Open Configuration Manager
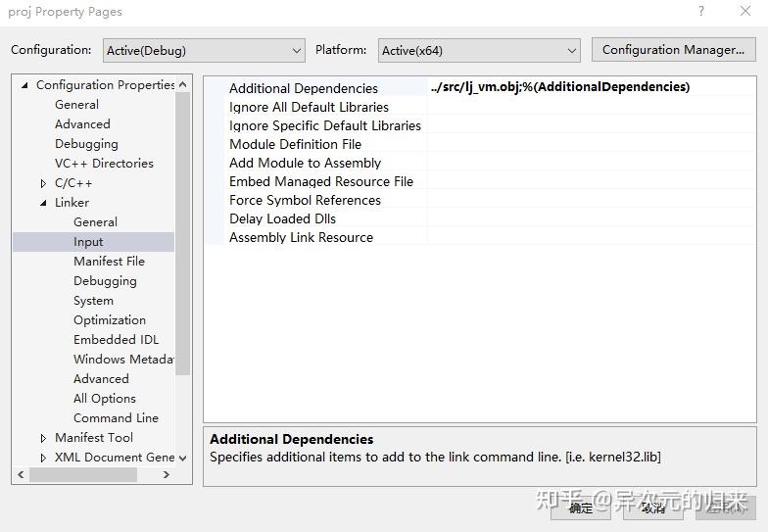Viewport: 768px width, 532px height. (x=673, y=50)
